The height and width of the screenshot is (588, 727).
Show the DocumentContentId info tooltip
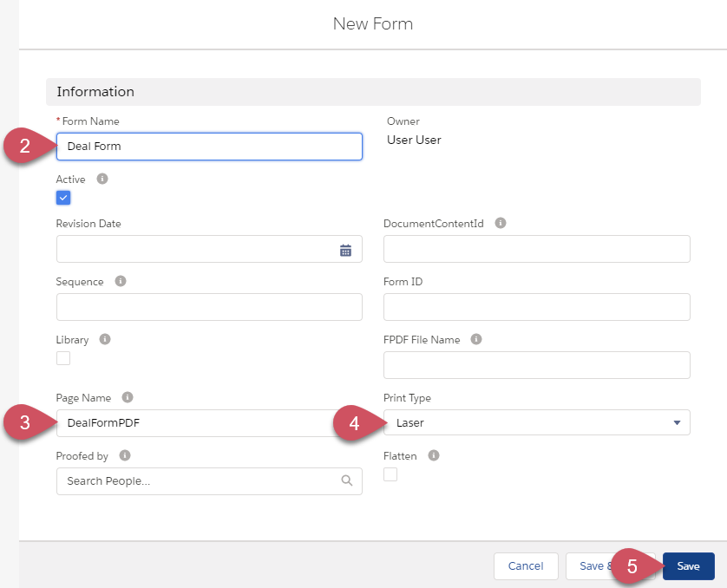pyautogui.click(x=501, y=223)
